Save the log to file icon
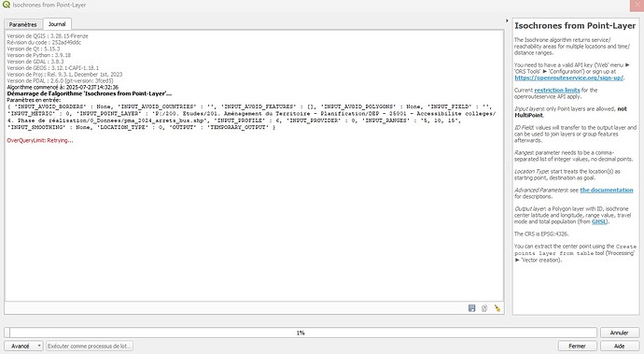644x354 pixels. [471, 308]
